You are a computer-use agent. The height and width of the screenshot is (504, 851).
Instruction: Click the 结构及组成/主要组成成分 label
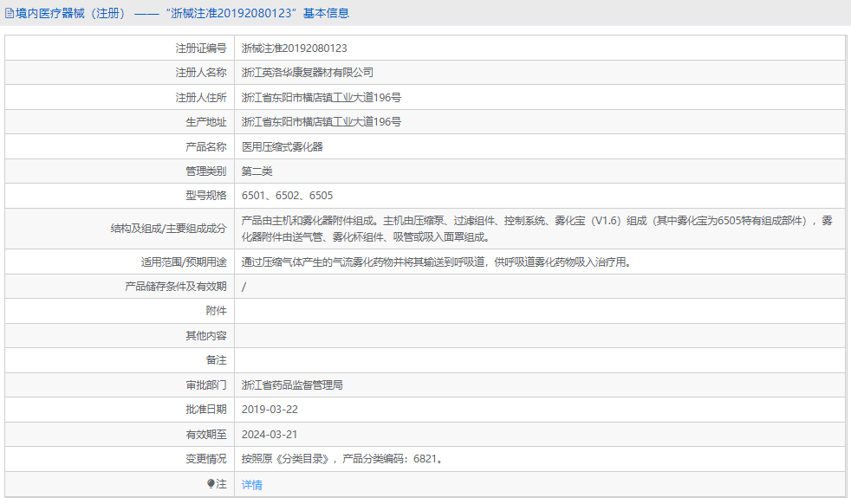[168, 229]
